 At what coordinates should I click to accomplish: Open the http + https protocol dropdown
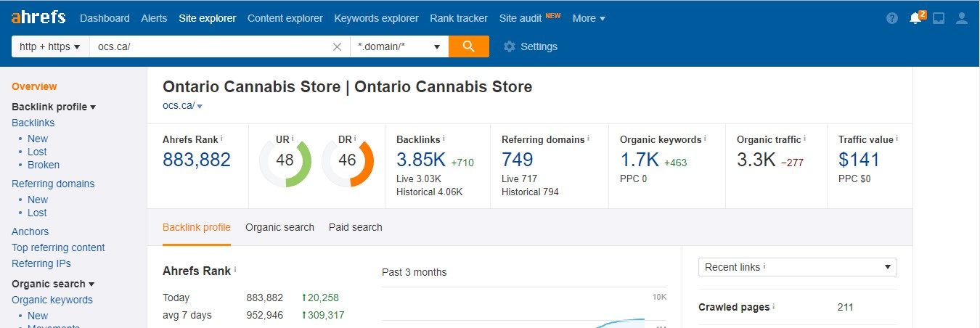pyautogui.click(x=50, y=46)
